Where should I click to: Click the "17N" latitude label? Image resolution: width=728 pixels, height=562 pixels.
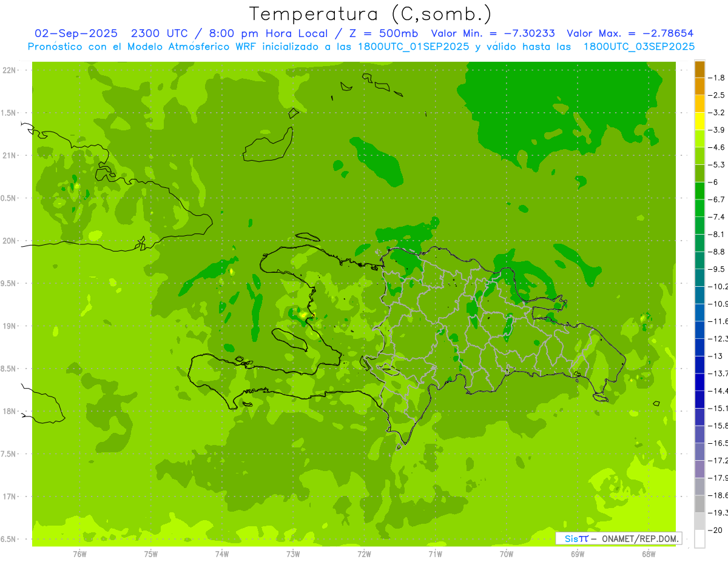click(x=10, y=497)
